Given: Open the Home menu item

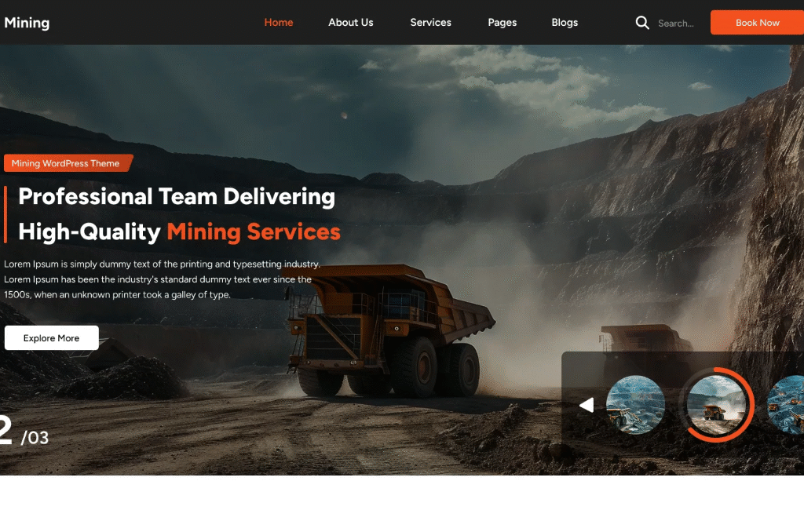Looking at the screenshot, I should [279, 23].
